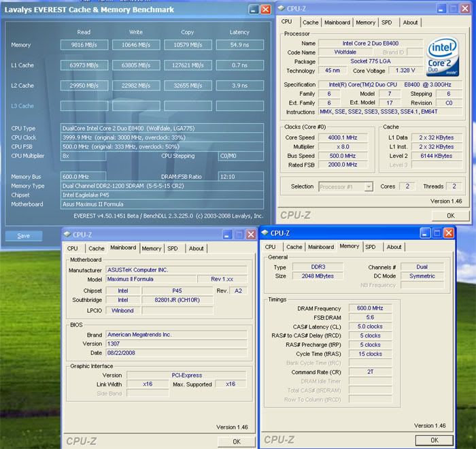Click the empty L3 Cache Read field

coord(84,105)
